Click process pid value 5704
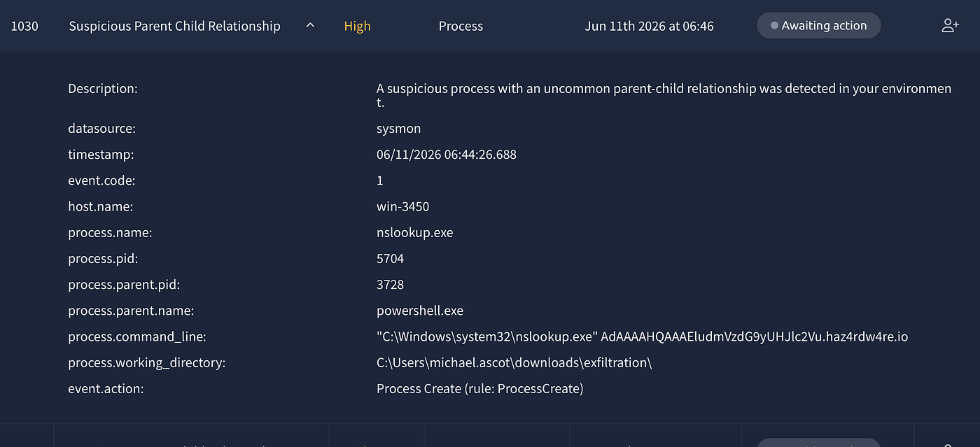The width and height of the screenshot is (980, 447). click(x=390, y=259)
